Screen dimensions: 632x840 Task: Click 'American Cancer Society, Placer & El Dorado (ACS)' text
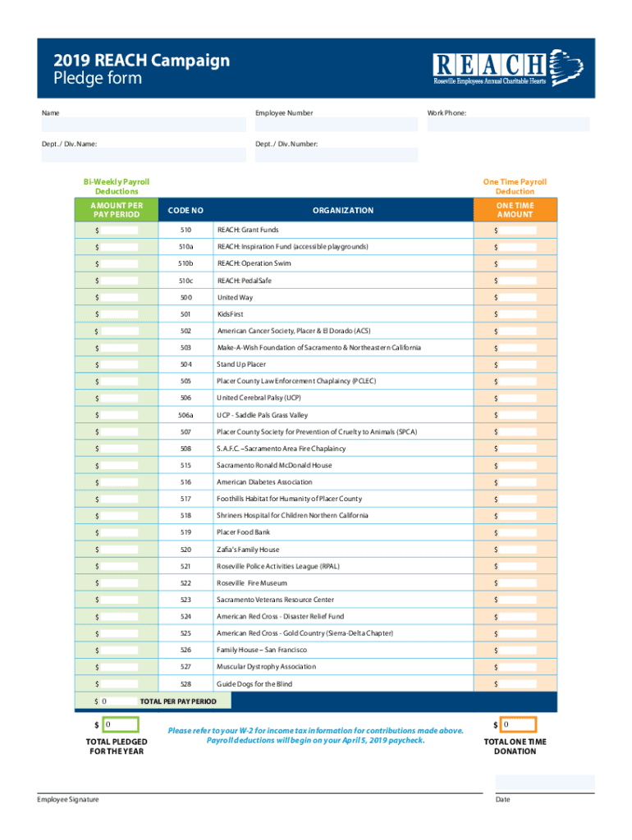pos(294,331)
